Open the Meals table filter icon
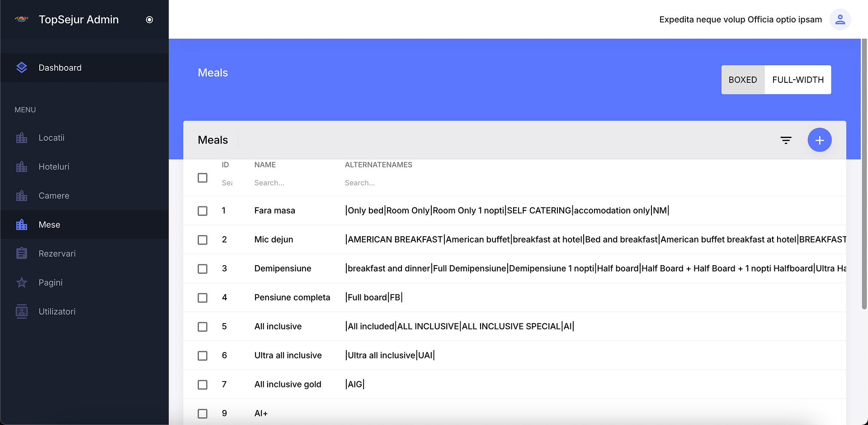This screenshot has width=868, height=425. click(x=786, y=140)
